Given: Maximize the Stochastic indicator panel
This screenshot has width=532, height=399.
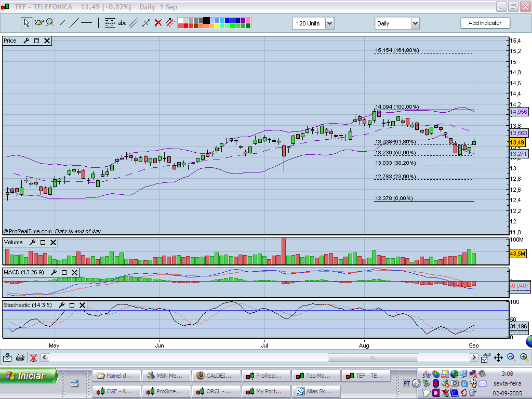Looking at the screenshot, I should click(x=72, y=305).
